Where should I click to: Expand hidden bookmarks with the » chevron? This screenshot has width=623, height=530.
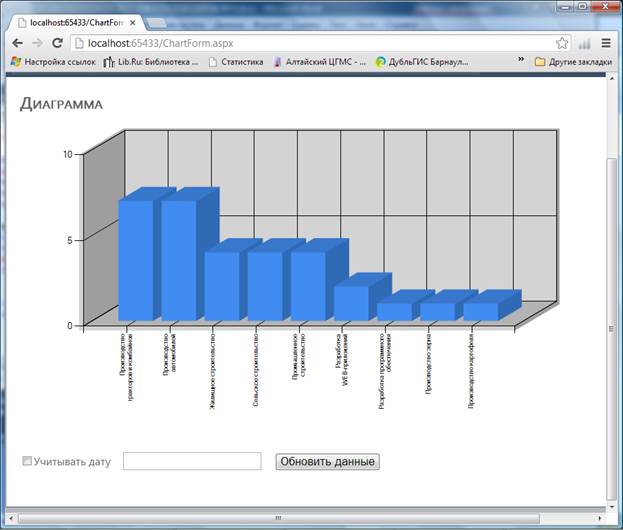click(x=521, y=60)
